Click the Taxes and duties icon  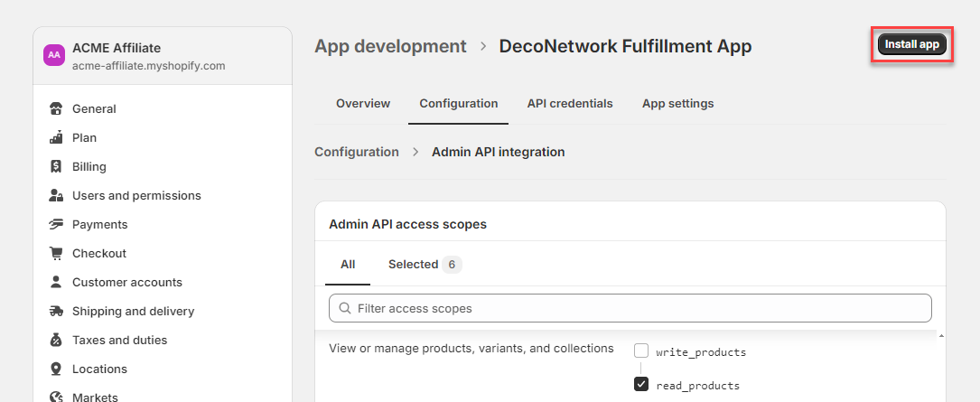56,340
